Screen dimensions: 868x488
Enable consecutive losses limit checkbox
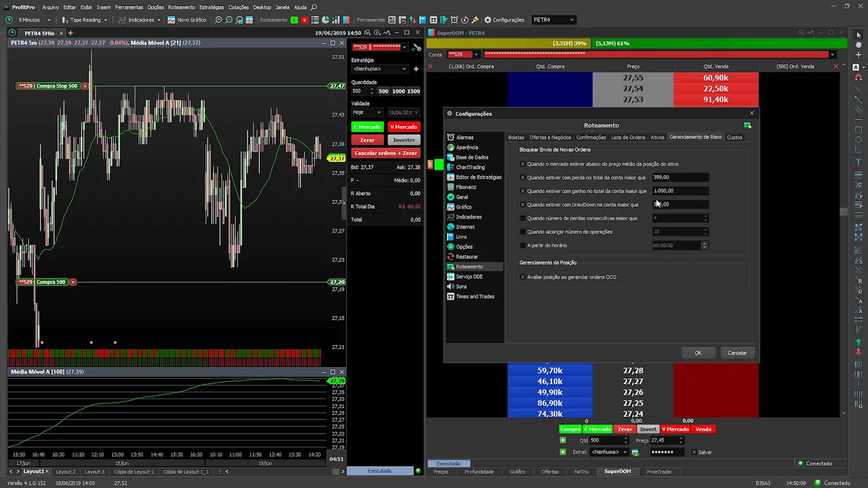pyautogui.click(x=523, y=218)
